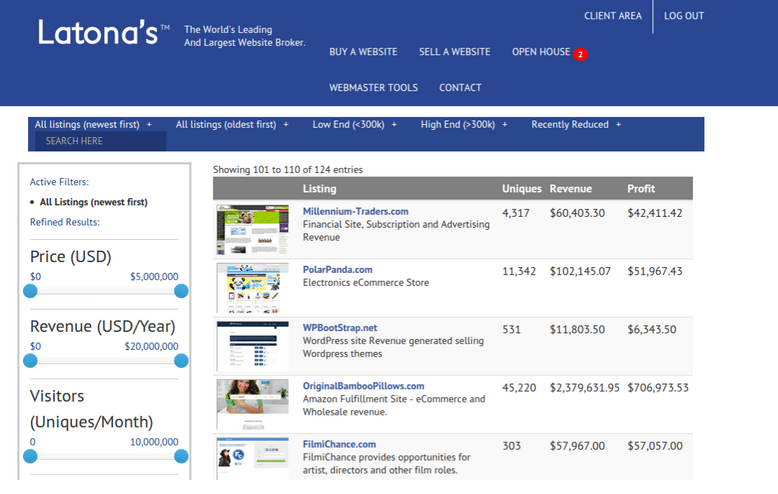Image resolution: width=778 pixels, height=494 pixels.
Task: Click the Visitors minimum slider handle
Action: [x=30, y=456]
